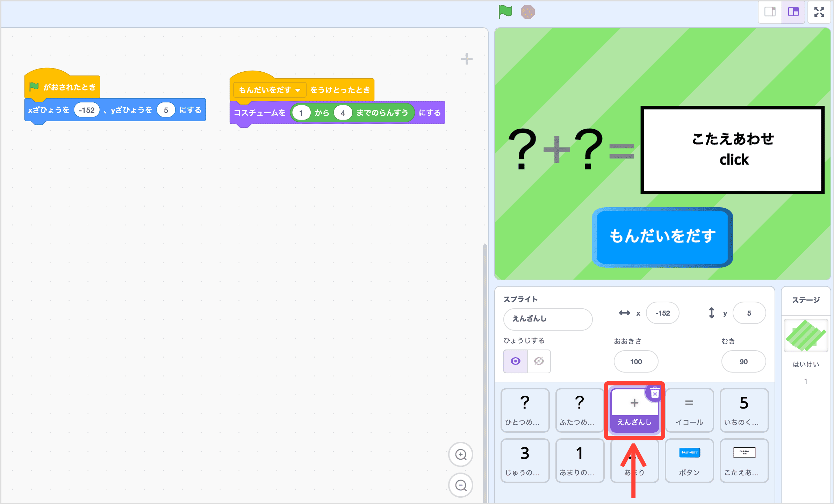The image size is (834, 504).
Task: Open the もんだいをだす broadcast dropdown
Action: pyautogui.click(x=298, y=90)
